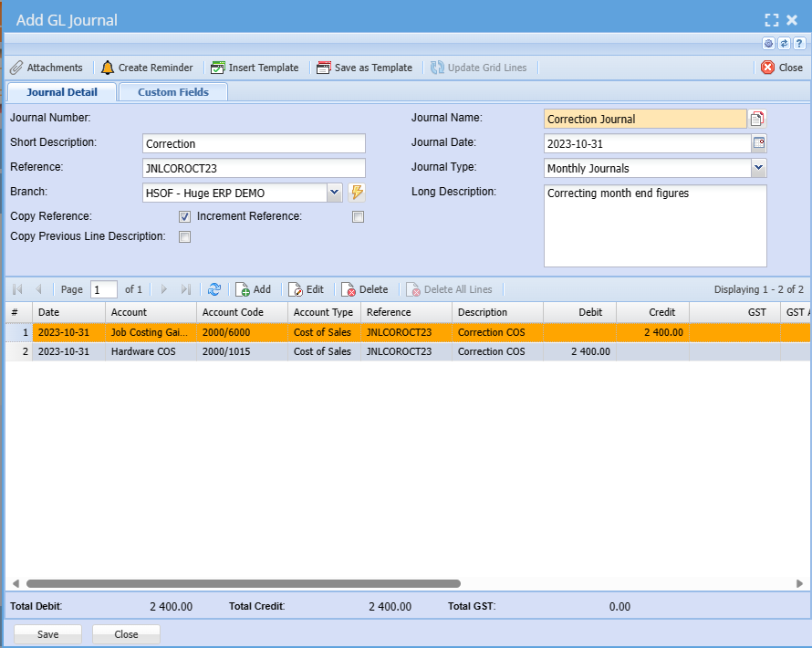Viewport: 812px width, 648px height.
Task: Toggle the Copy Reference checkbox
Action: pyautogui.click(x=184, y=217)
